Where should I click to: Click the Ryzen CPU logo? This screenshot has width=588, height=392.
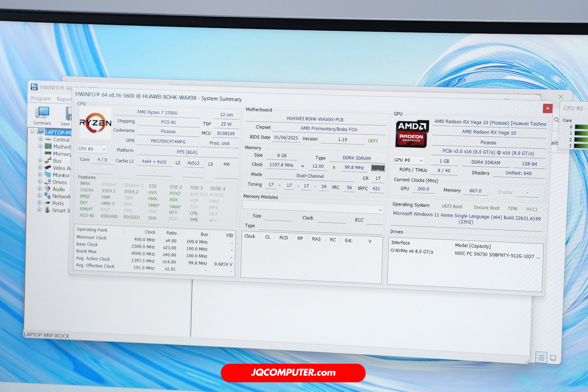point(95,123)
